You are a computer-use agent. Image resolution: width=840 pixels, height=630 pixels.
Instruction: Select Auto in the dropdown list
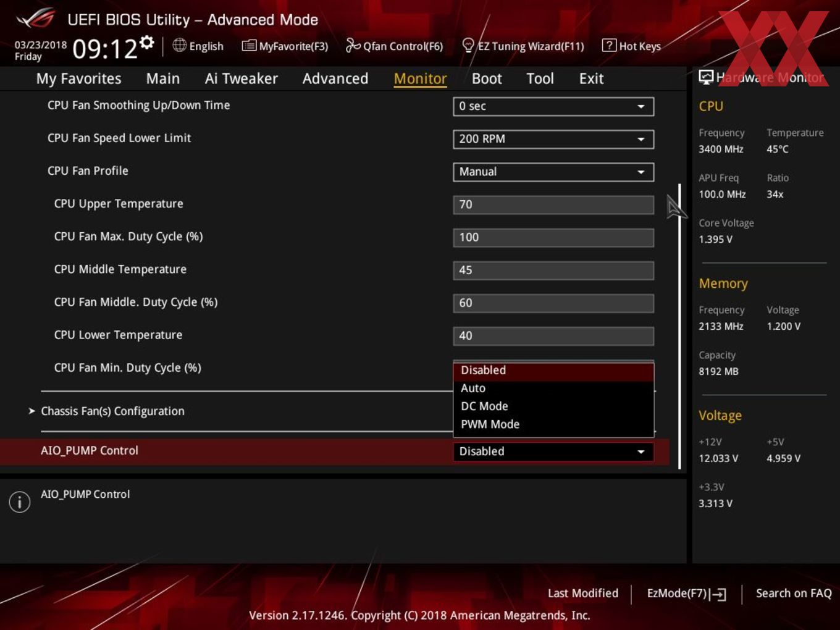coord(553,388)
